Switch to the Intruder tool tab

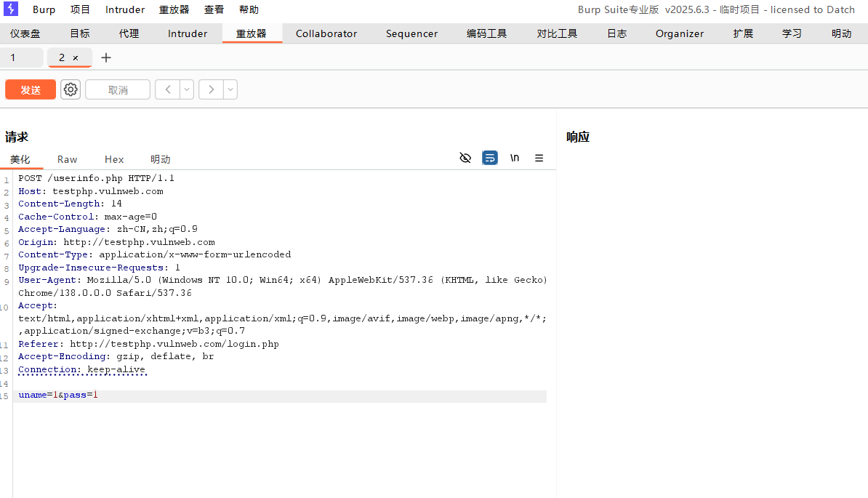coord(188,33)
